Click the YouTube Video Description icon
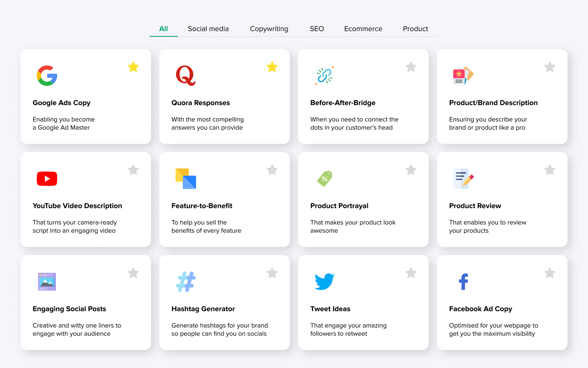The width and height of the screenshot is (588, 368). pos(47,178)
